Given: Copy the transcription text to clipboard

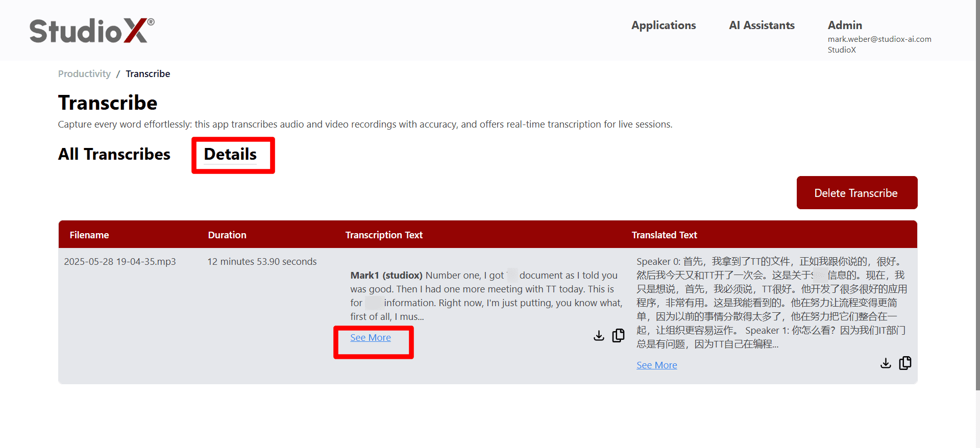Looking at the screenshot, I should (618, 335).
